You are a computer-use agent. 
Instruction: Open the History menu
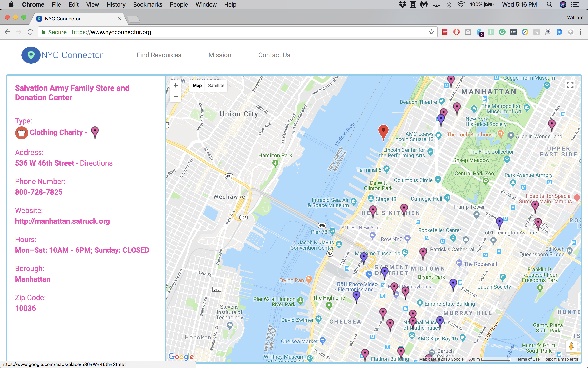[x=116, y=5]
